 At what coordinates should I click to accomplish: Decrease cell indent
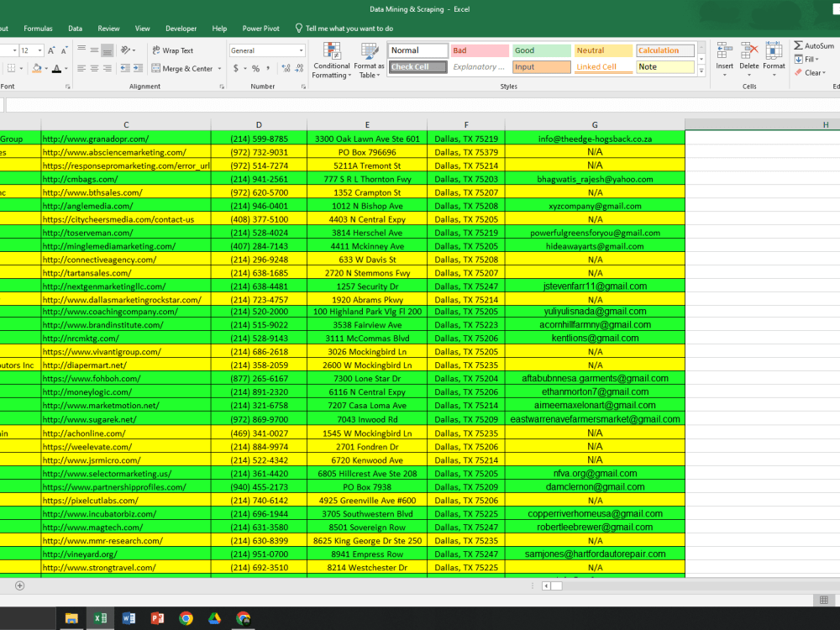pyautogui.click(x=125, y=68)
